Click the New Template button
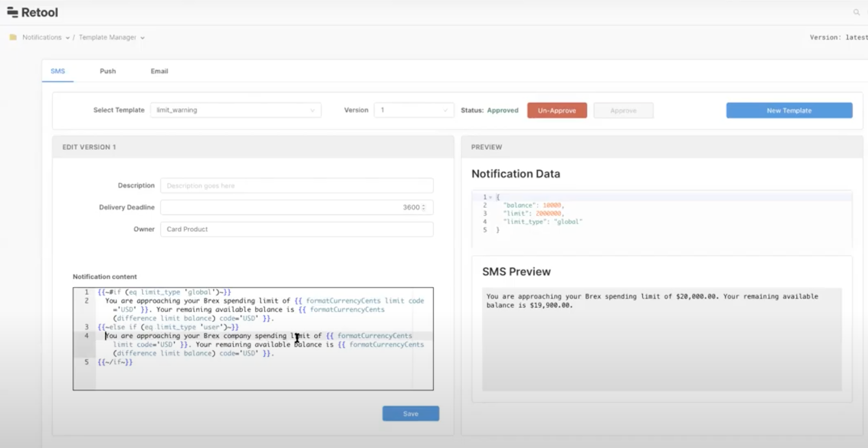Viewport: 868px width, 448px height. click(789, 110)
